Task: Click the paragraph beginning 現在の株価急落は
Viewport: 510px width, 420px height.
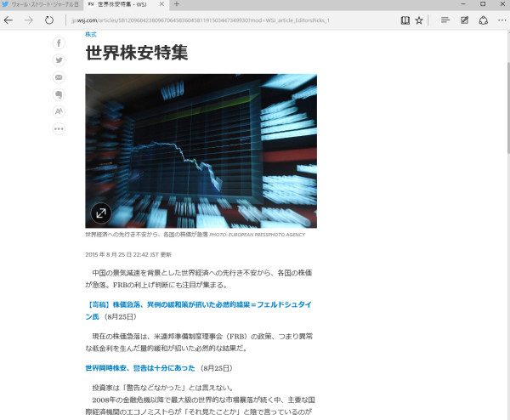Action: [199, 343]
